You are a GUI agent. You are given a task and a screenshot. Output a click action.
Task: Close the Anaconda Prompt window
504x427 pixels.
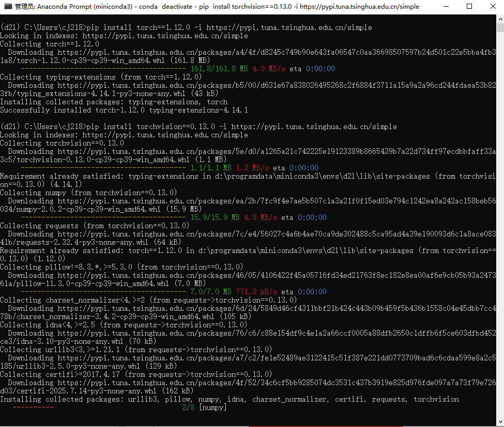click(493, 6)
